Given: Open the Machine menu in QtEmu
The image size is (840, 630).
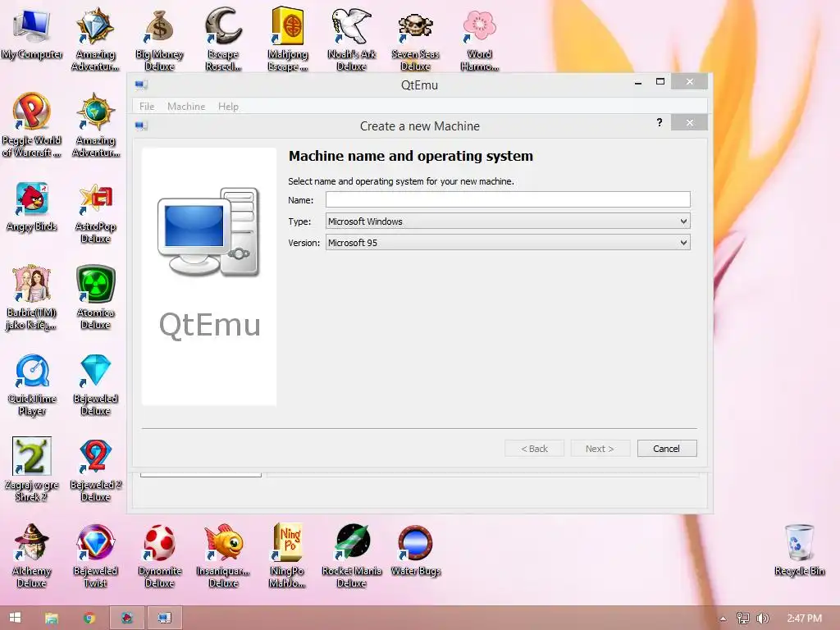Looking at the screenshot, I should (x=186, y=106).
